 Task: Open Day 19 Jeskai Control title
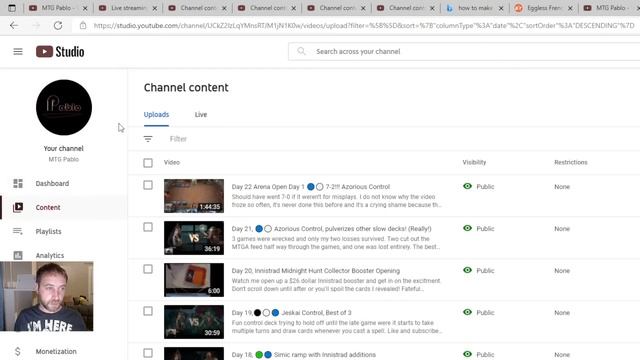[x=291, y=313]
